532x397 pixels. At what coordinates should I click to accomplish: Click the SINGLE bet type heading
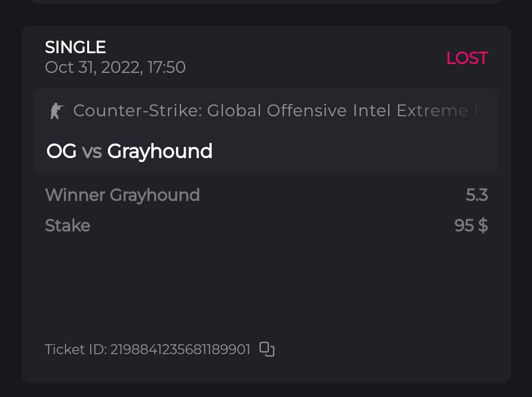pos(75,47)
